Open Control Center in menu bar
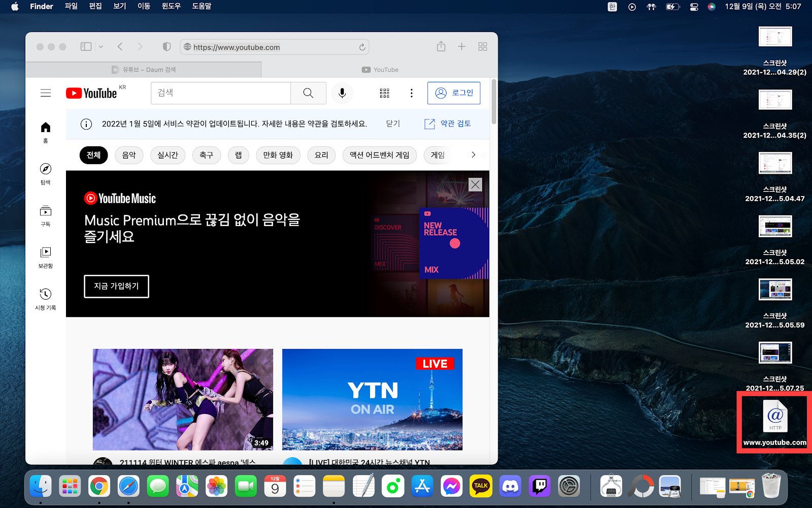Image resolution: width=812 pixels, height=508 pixels. click(694, 7)
